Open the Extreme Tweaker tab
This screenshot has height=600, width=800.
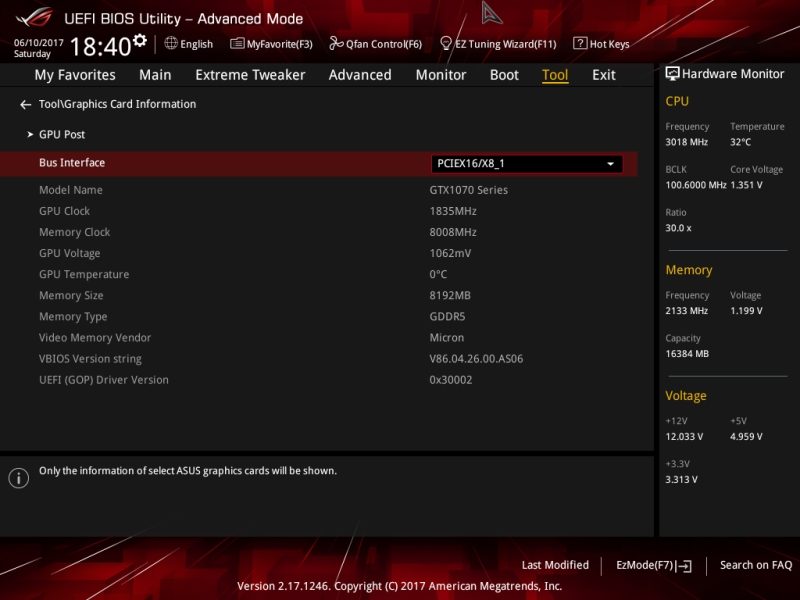pos(250,75)
